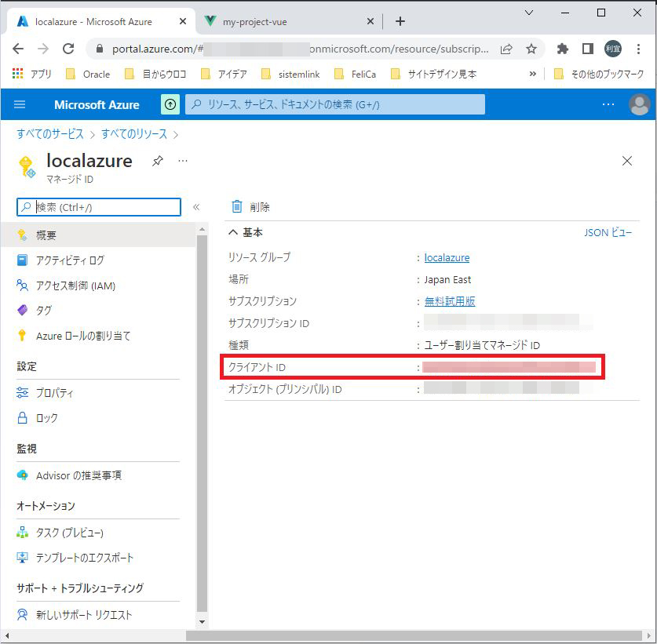Screen dimensions: 657x644
Task: Bookmark the page with the star icon
Action: pos(531,49)
